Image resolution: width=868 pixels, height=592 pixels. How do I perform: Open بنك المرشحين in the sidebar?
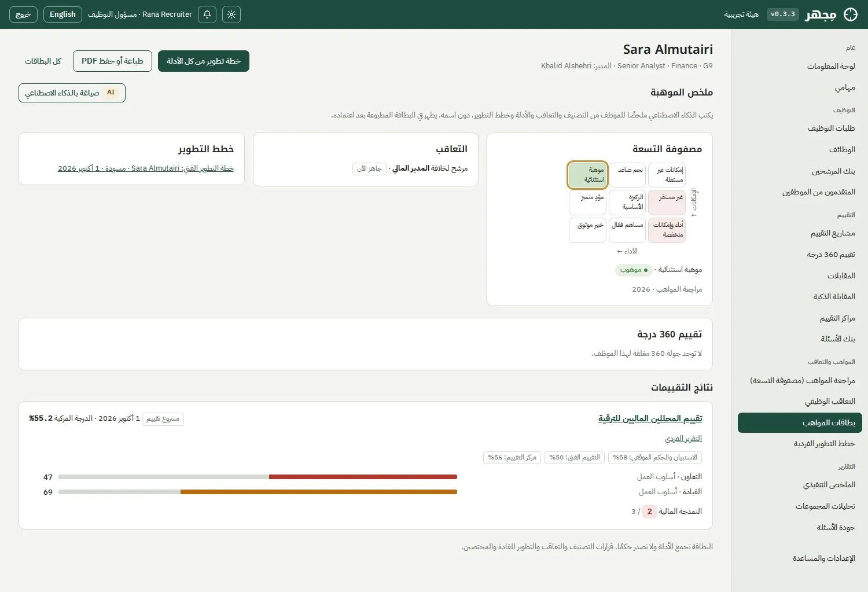click(x=800, y=171)
